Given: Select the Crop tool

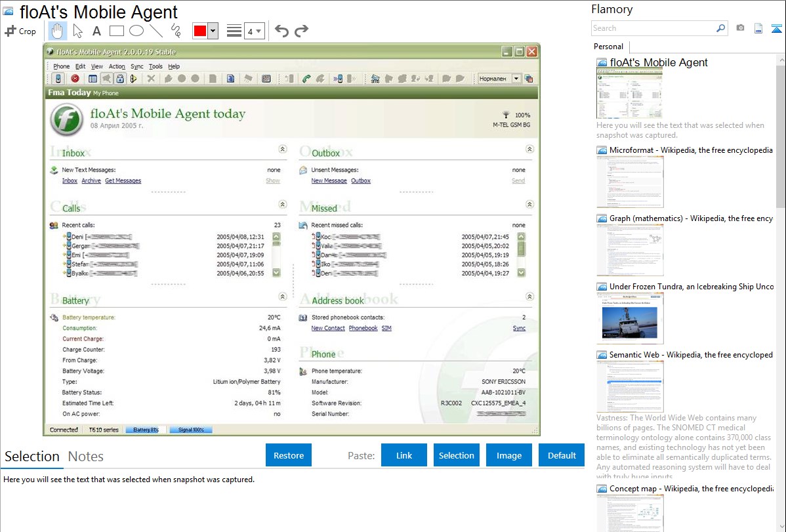Looking at the screenshot, I should tap(20, 31).
